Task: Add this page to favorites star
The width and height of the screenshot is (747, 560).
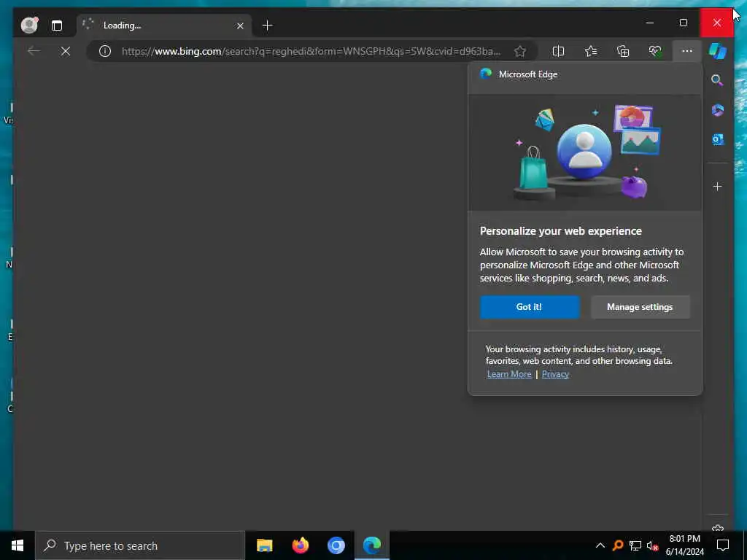Action: pyautogui.click(x=519, y=51)
